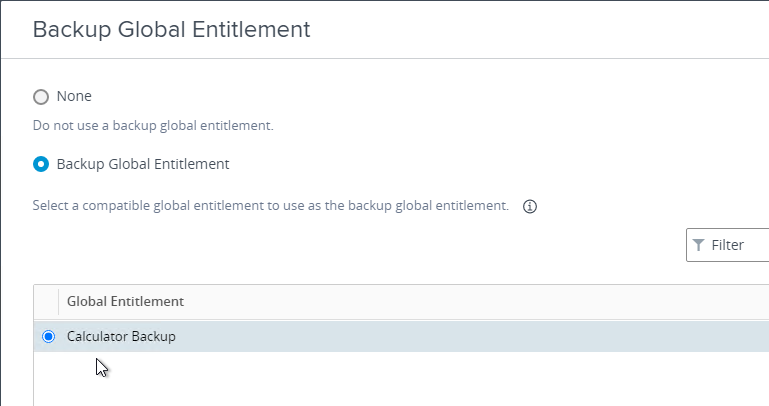Click the 'Select a compatible global entitlement' description
Viewport: 769px width, 406px height.
tap(271, 205)
